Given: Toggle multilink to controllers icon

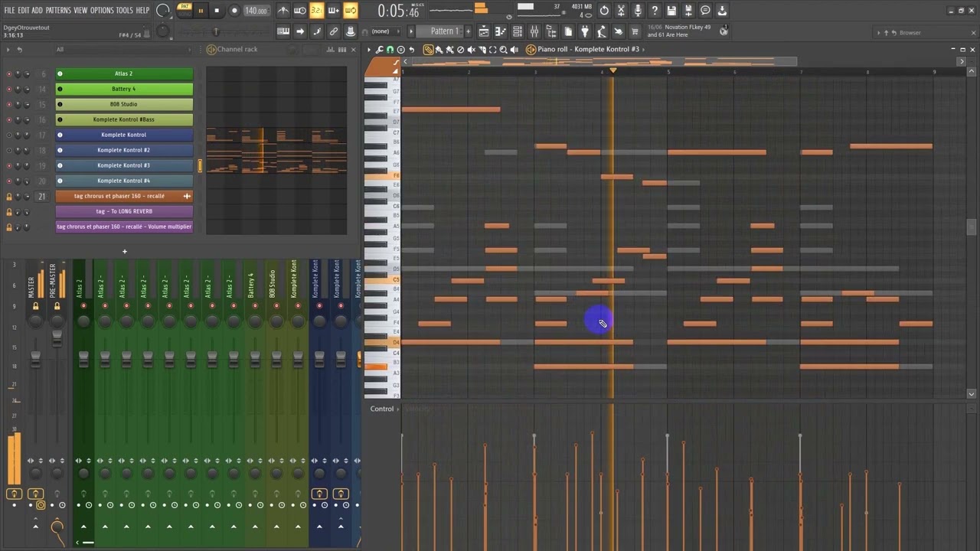Looking at the screenshot, I should point(334,31).
